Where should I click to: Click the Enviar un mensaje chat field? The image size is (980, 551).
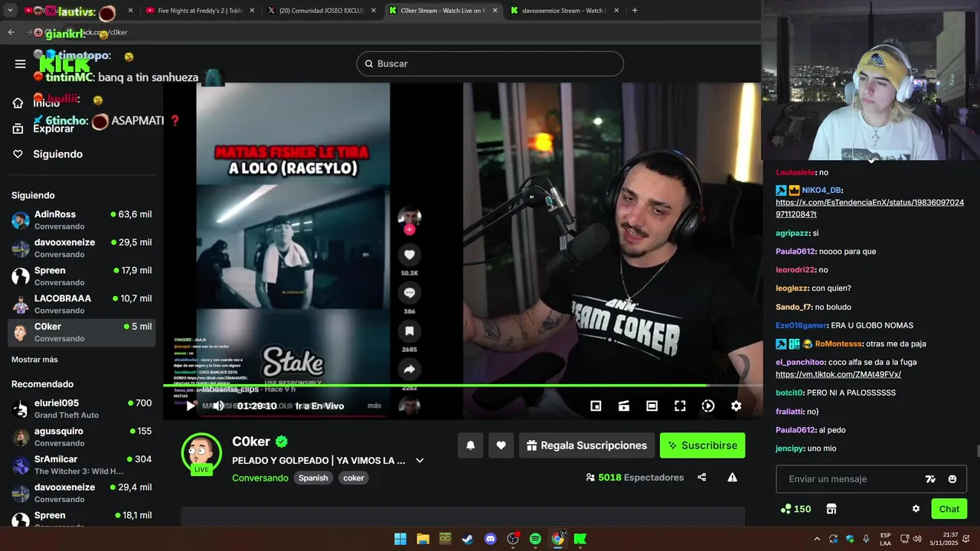click(850, 479)
